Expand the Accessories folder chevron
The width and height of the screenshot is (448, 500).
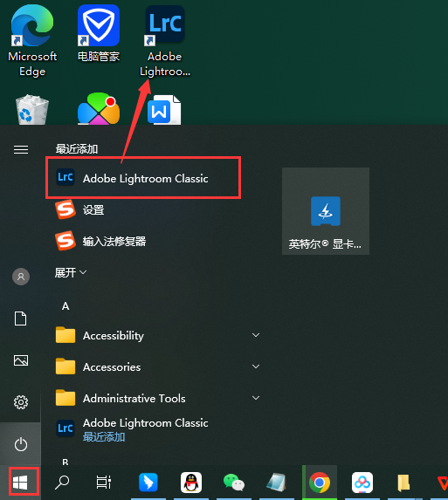[256, 366]
